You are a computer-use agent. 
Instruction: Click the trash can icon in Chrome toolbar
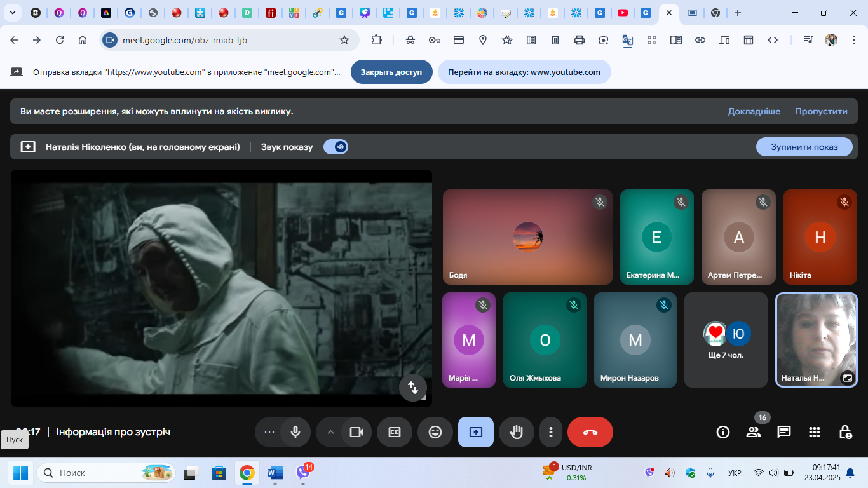[x=555, y=40]
